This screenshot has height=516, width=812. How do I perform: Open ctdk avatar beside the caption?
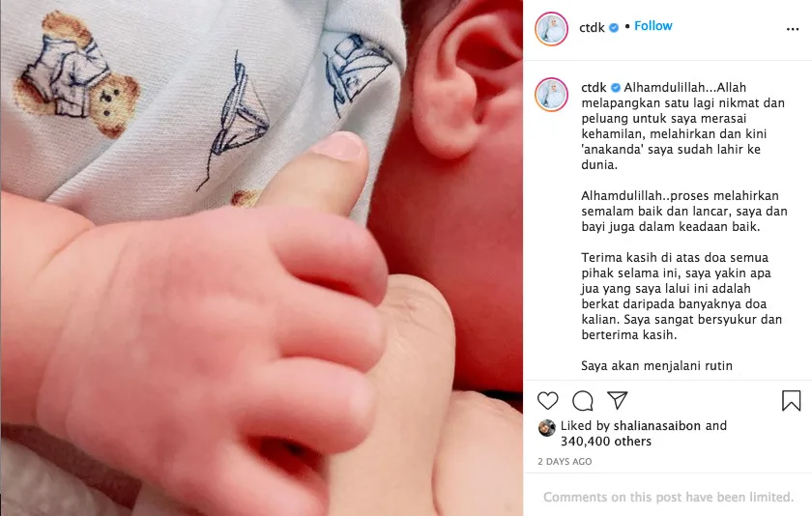[551, 95]
